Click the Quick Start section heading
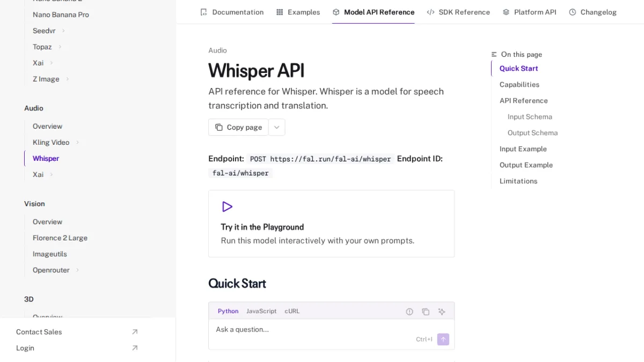Screen dimensions: 644x362 point(237,283)
